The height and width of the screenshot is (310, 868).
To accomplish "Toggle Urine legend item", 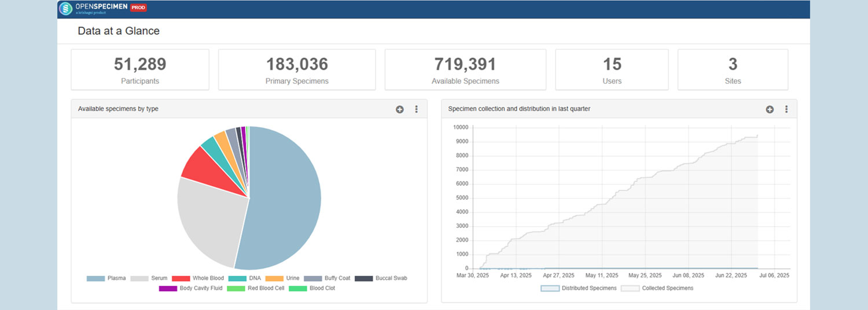I will [282, 278].
